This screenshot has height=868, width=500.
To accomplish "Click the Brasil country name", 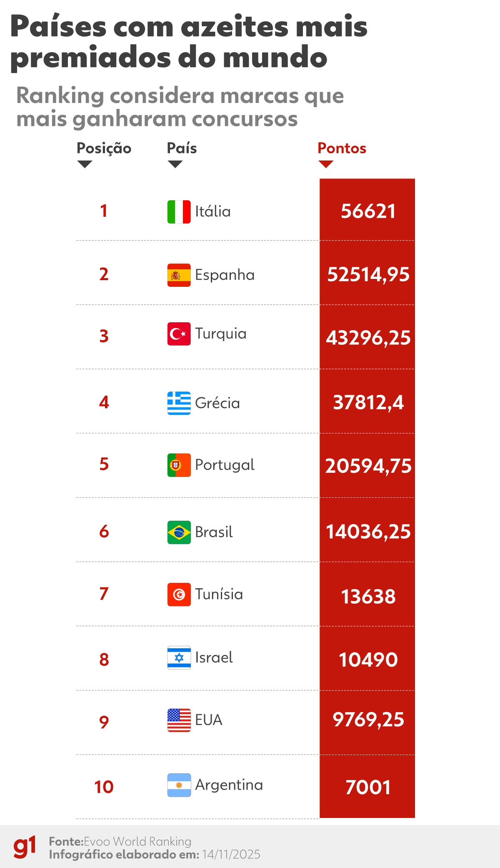I will click(214, 532).
